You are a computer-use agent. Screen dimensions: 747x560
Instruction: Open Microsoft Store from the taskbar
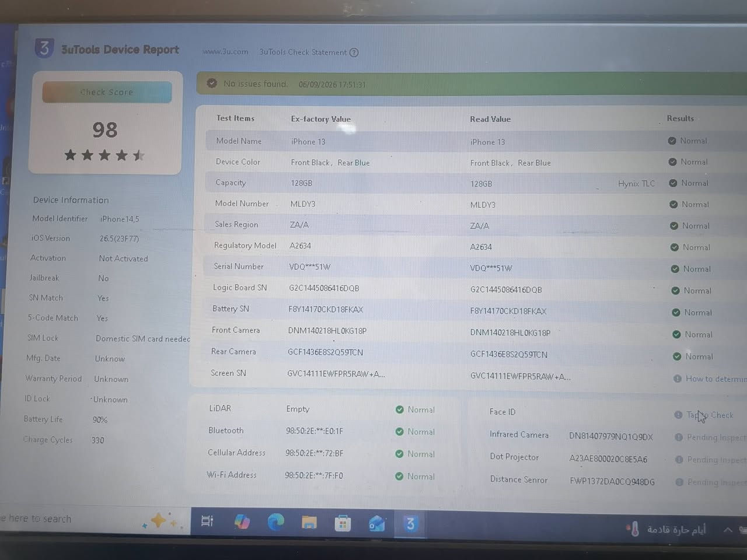point(343,523)
